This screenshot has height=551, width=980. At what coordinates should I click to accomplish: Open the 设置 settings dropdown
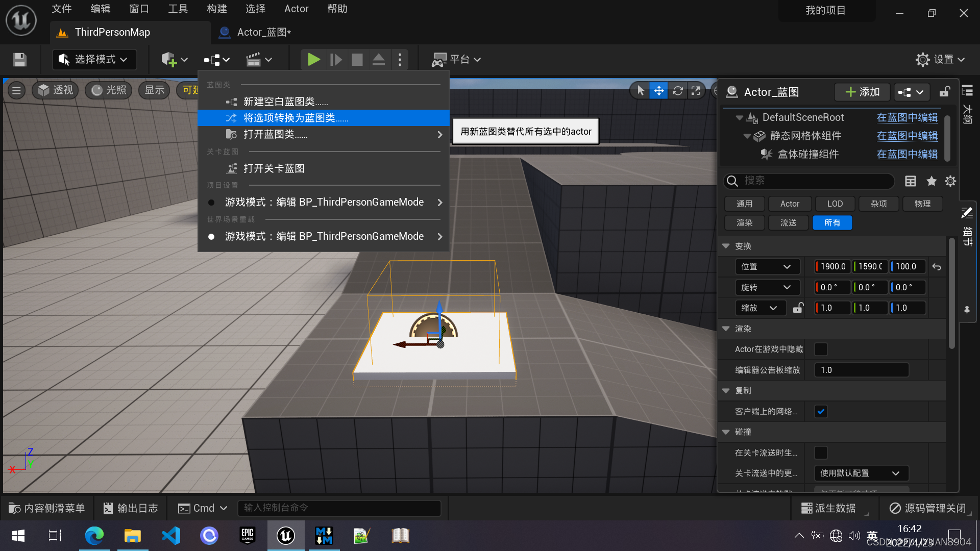(x=940, y=60)
